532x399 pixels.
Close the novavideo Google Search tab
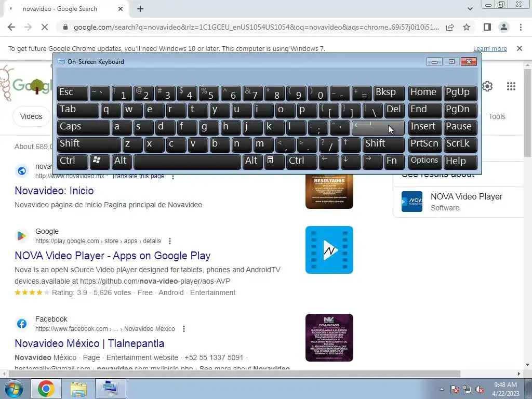pyautogui.click(x=121, y=9)
